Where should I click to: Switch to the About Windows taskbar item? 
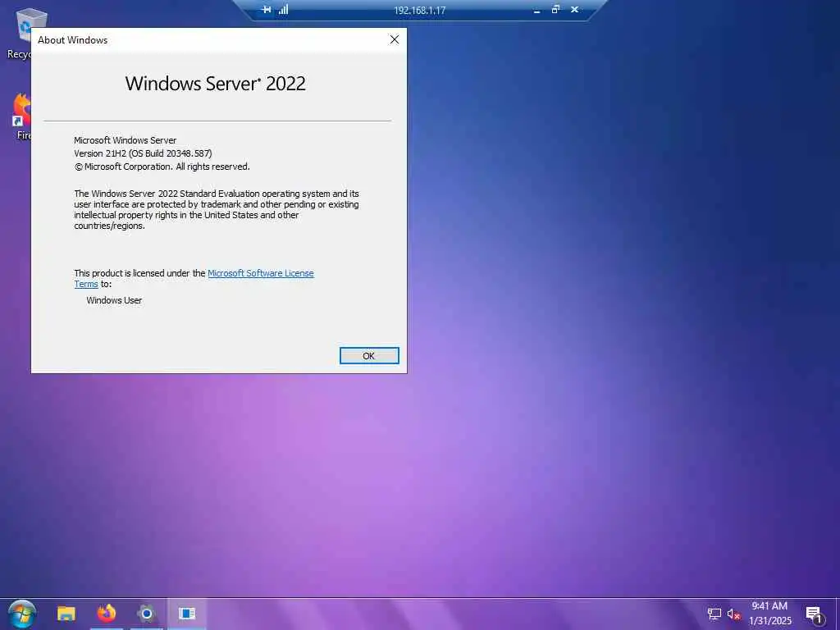tap(187, 614)
